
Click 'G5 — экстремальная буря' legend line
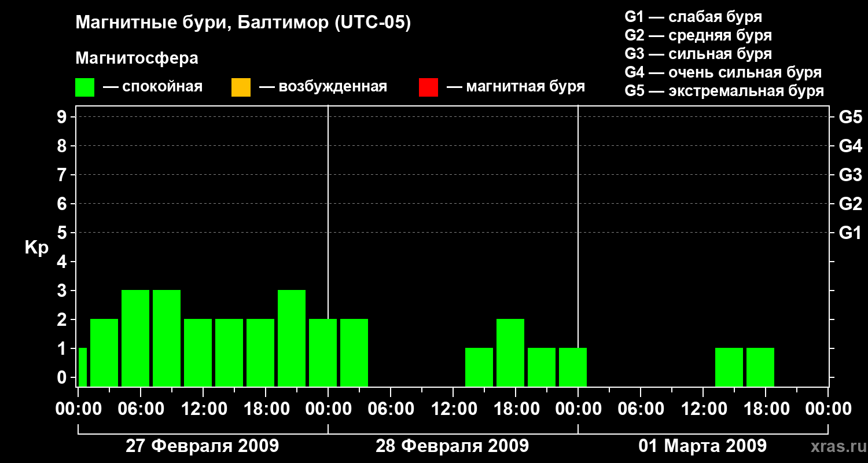click(724, 91)
